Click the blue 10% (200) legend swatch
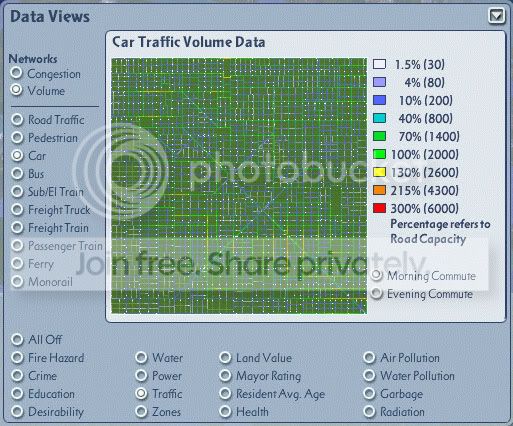The image size is (513, 426). click(379, 100)
